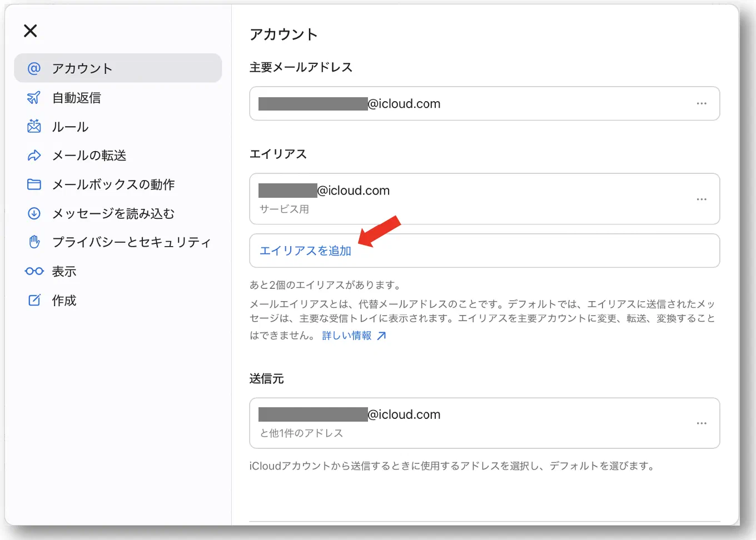Click the エイリアス section heading

click(x=278, y=154)
